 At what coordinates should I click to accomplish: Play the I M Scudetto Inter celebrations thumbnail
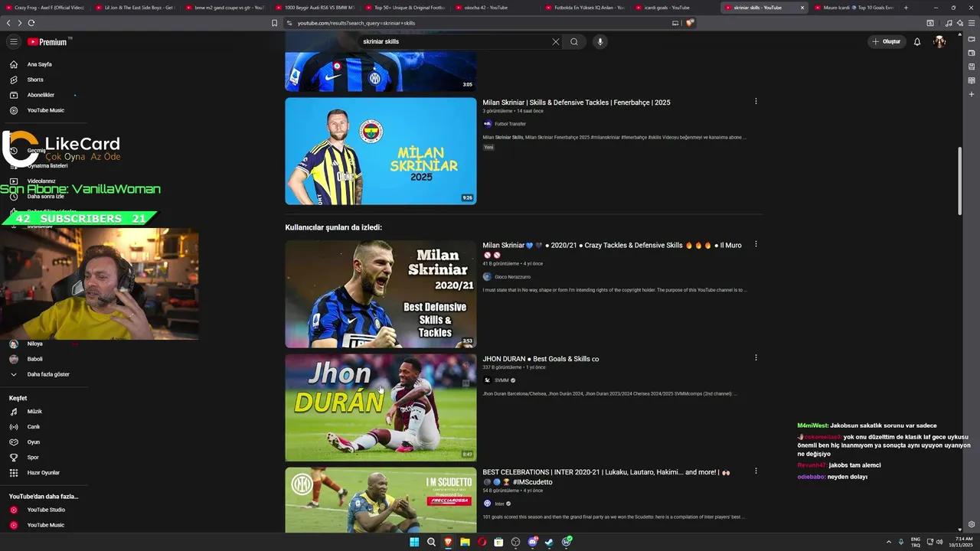point(381,500)
